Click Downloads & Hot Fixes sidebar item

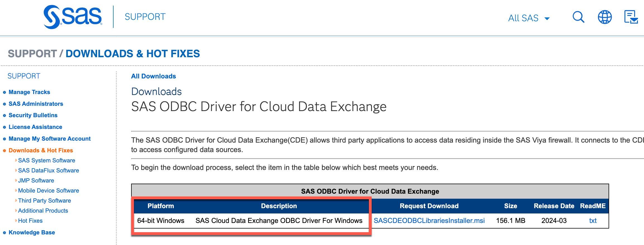coord(41,150)
